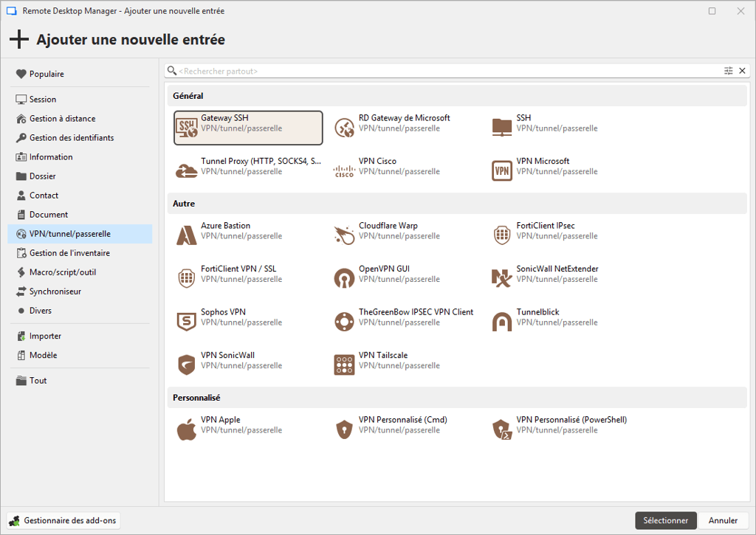
Task: Select the Tunnelblick icon
Action: pos(502,322)
